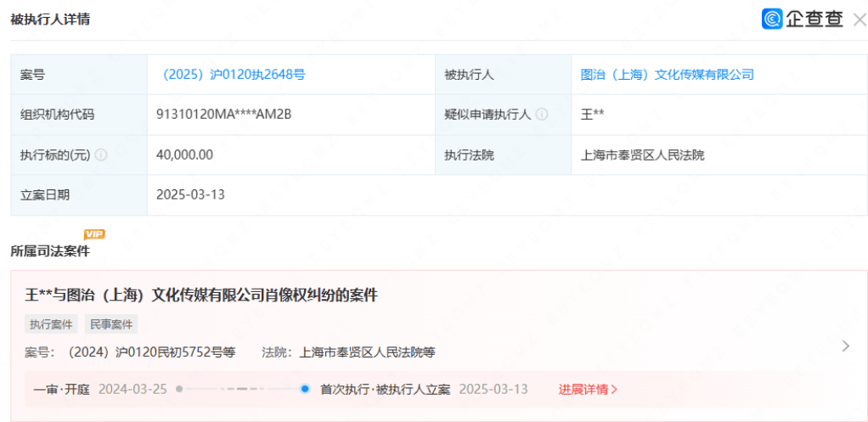This screenshot has width=868, height=422.
Task: Open the 王**与图洽 肖像权纠纷 case title
Action: 201,295
